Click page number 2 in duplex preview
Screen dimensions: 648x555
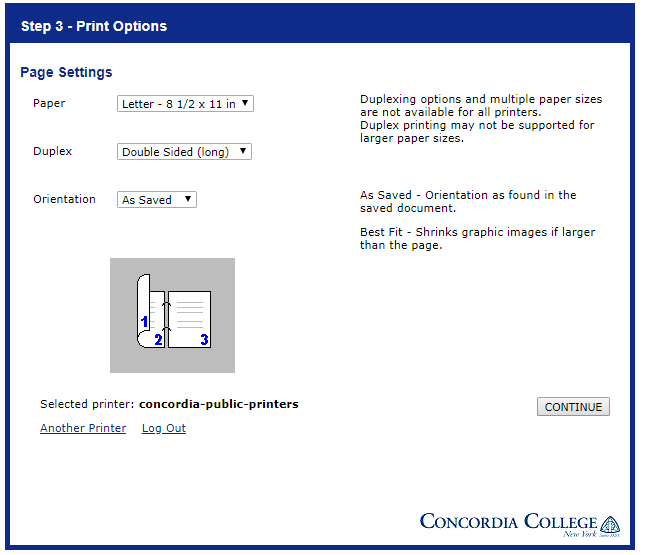point(158,340)
